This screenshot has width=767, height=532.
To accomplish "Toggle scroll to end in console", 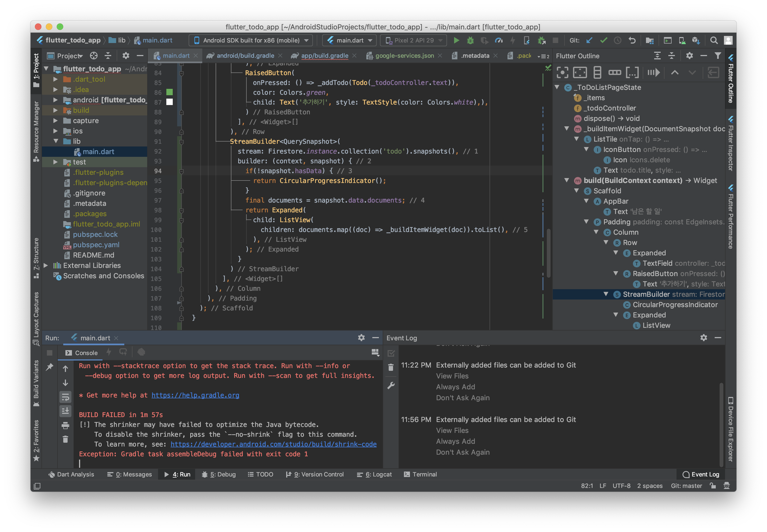I will tap(65, 411).
